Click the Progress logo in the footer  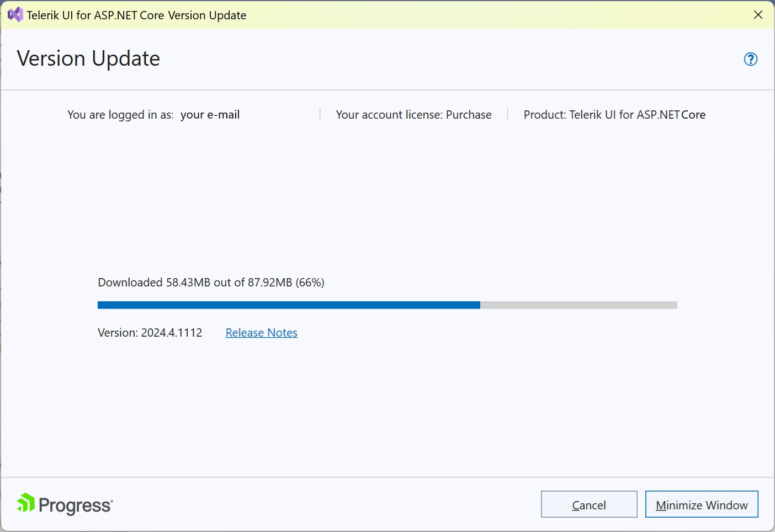point(63,504)
